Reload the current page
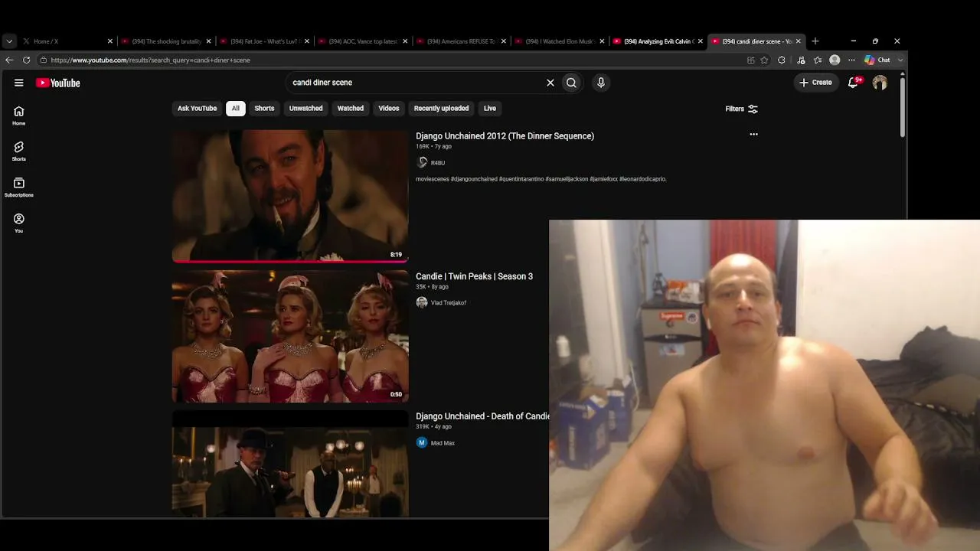Image resolution: width=980 pixels, height=551 pixels. pos(27,60)
